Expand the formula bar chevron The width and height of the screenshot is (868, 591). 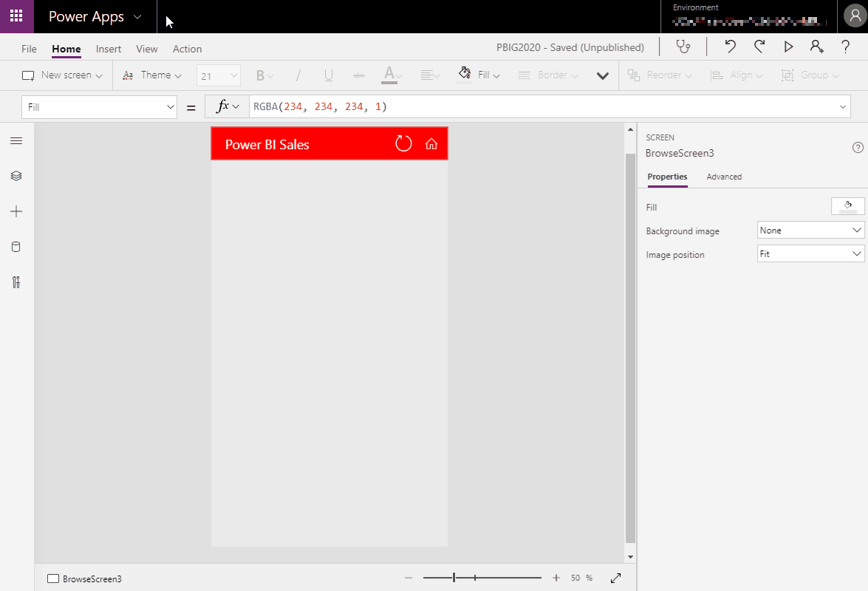tap(843, 107)
